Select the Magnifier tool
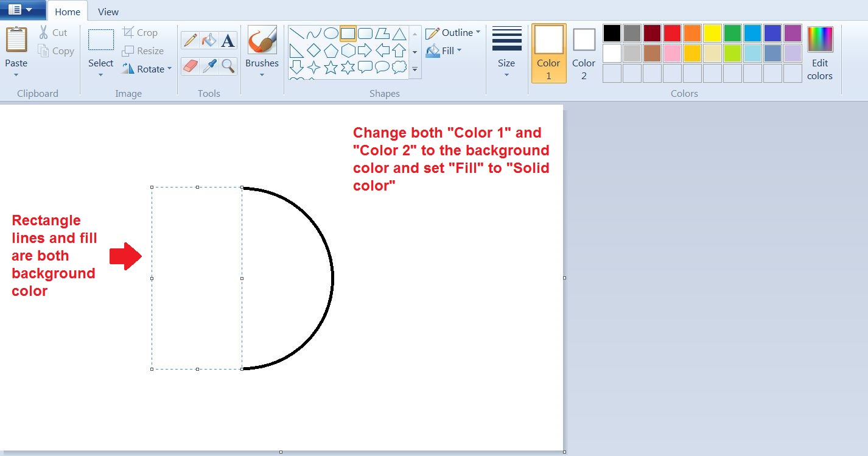 coord(228,66)
